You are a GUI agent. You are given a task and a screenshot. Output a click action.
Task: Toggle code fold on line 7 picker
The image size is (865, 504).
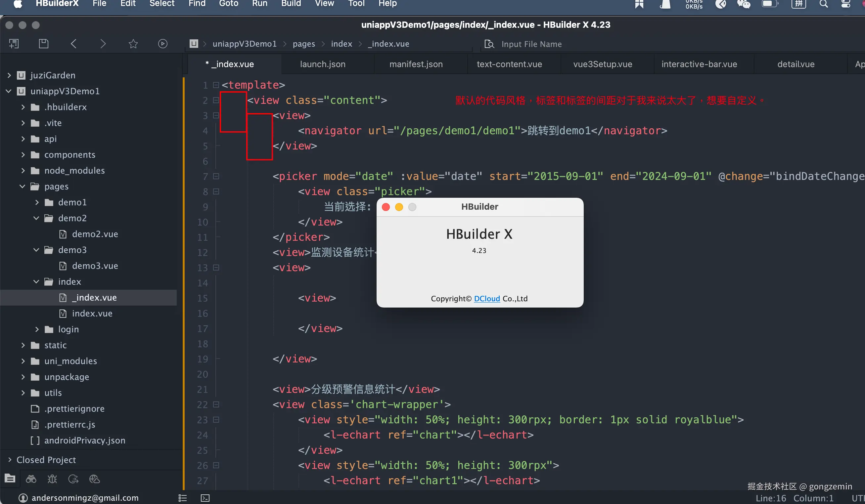coord(216,176)
